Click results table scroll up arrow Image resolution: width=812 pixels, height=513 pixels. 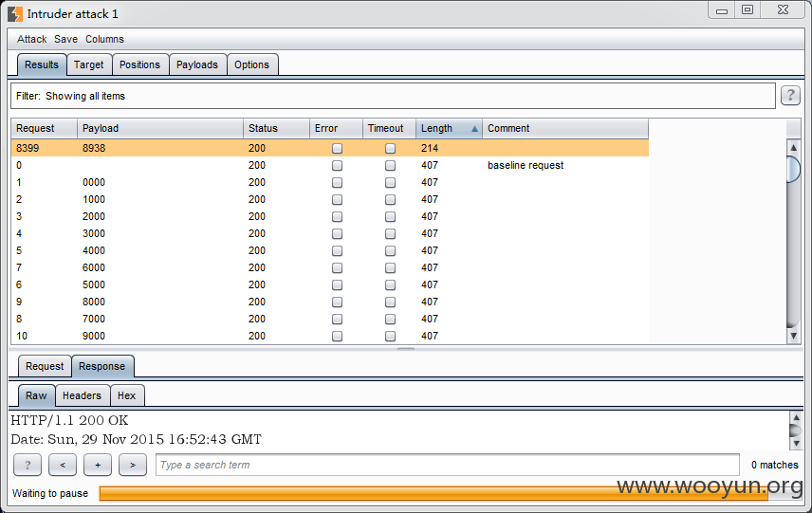tap(793, 148)
